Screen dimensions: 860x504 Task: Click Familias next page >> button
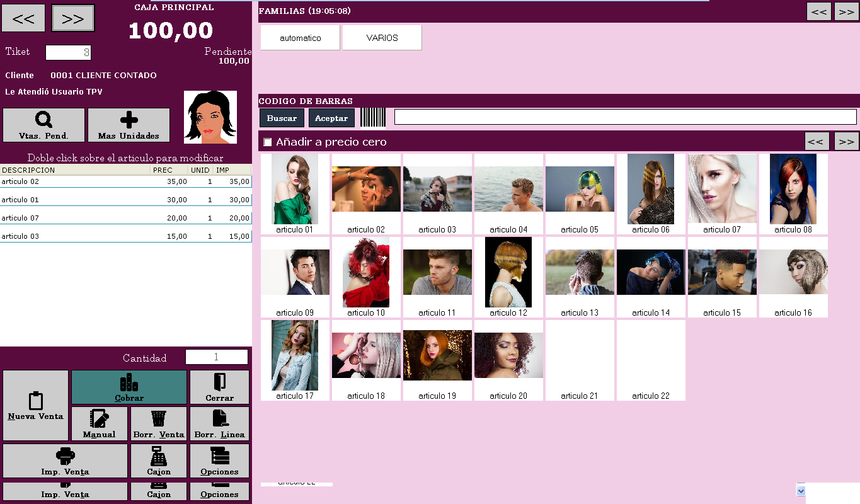point(847,11)
